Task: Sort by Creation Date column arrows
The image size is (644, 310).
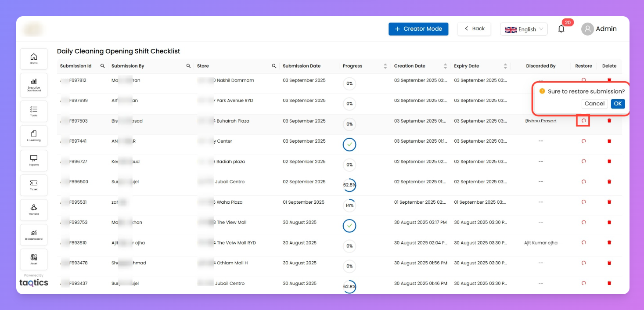Action: click(445, 66)
